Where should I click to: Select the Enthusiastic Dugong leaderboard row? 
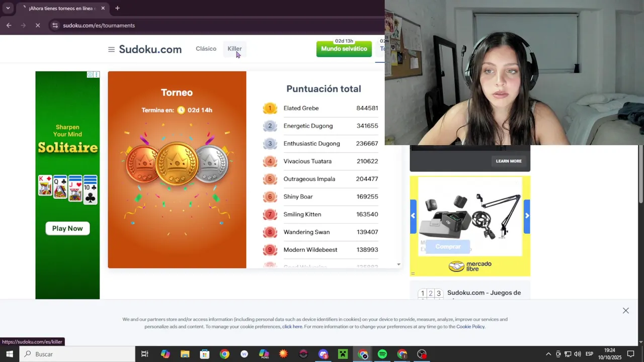320,143
